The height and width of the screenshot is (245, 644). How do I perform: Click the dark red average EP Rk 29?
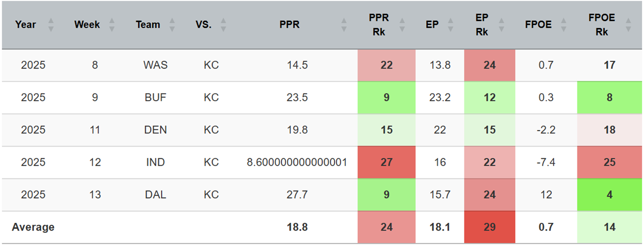click(489, 227)
